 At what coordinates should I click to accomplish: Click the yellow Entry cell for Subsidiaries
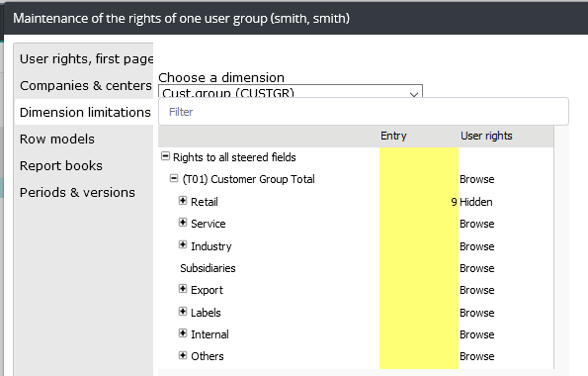pos(419,268)
